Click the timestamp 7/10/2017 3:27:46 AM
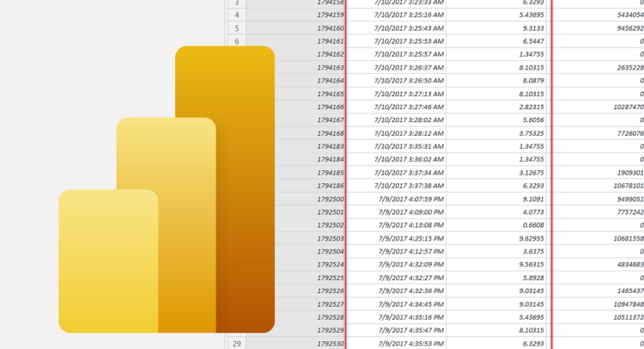 (410, 107)
